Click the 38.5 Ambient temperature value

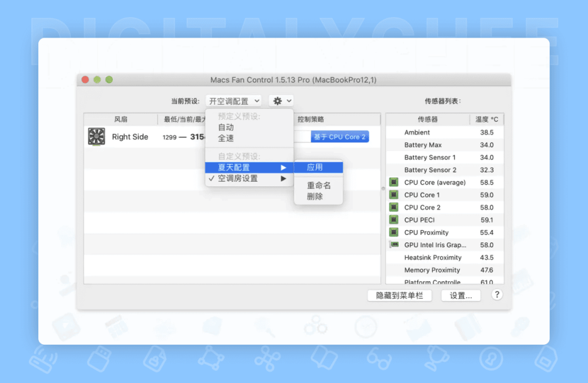pyautogui.click(x=487, y=132)
